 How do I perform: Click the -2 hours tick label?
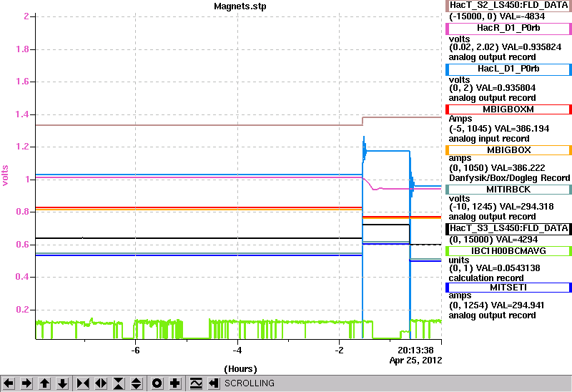coord(339,351)
